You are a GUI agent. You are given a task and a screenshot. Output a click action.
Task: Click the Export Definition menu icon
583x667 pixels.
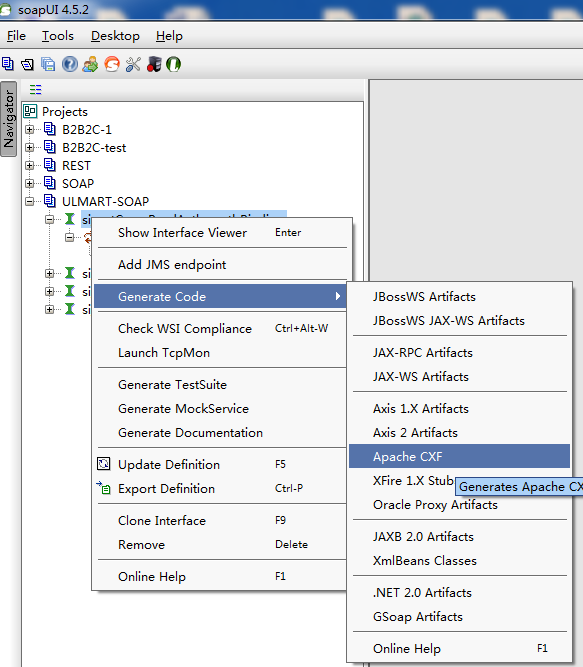point(104,487)
